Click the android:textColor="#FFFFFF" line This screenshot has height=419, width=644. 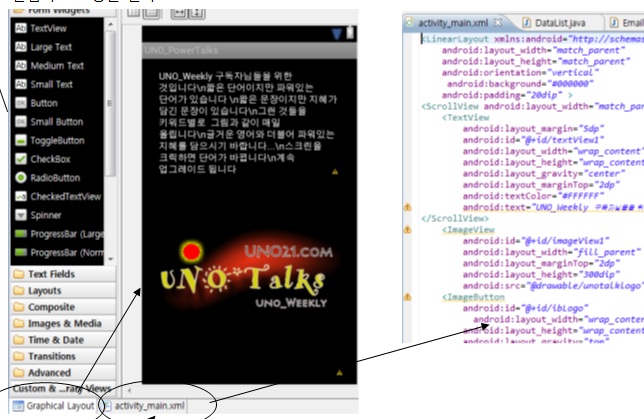pos(534,196)
